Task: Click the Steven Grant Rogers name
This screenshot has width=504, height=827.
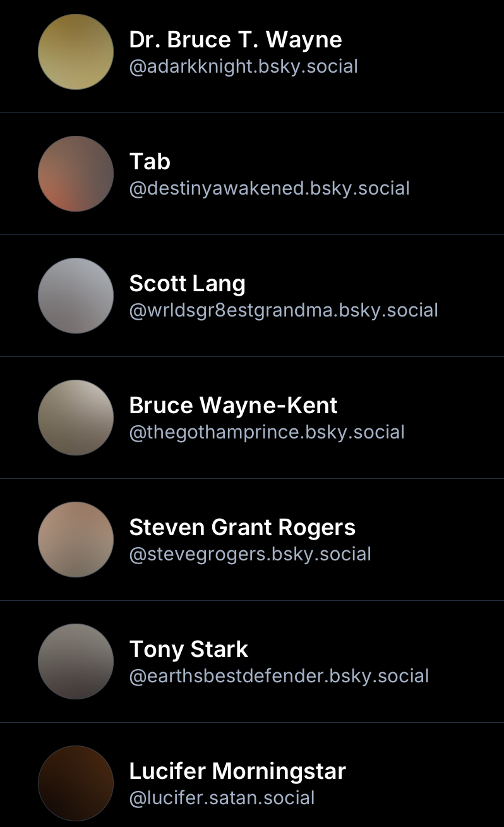Action: 242,528
